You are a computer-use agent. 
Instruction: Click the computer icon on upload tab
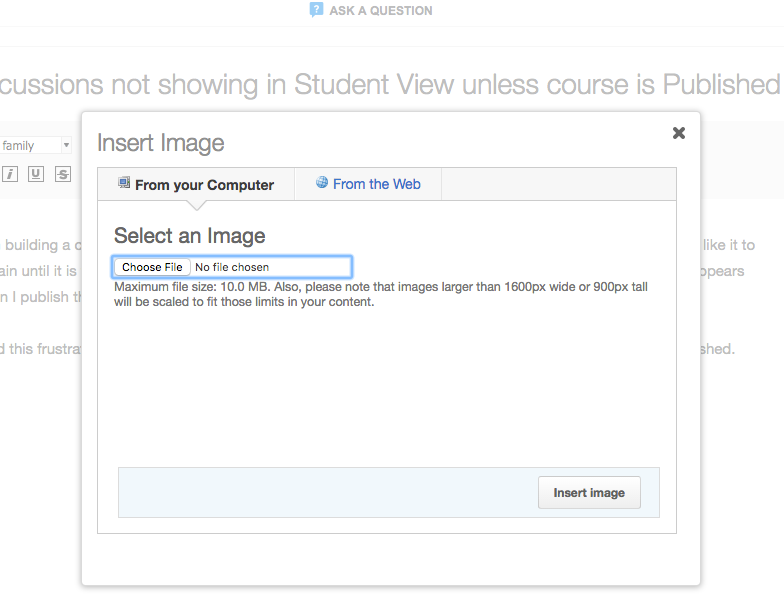coord(124,183)
